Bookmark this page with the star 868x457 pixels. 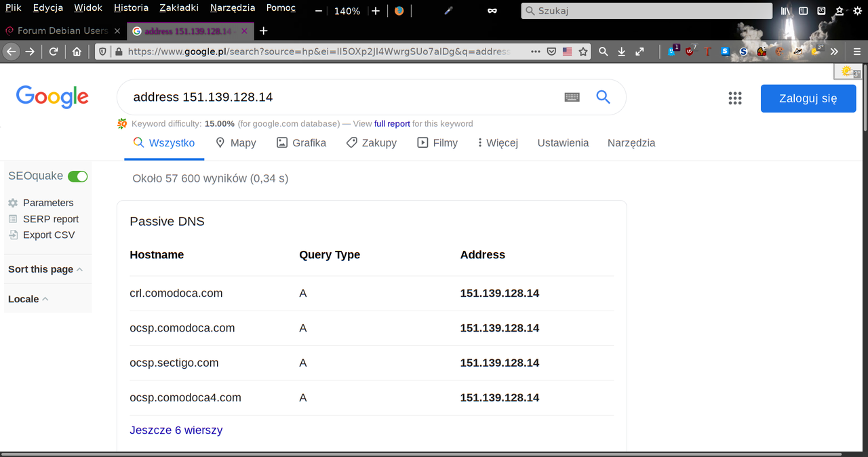pos(583,52)
